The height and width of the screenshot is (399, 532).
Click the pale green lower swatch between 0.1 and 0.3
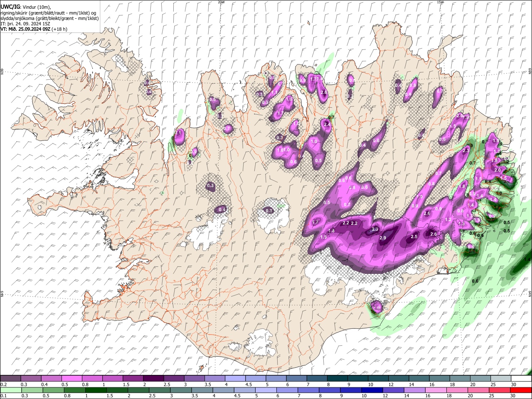point(10,390)
